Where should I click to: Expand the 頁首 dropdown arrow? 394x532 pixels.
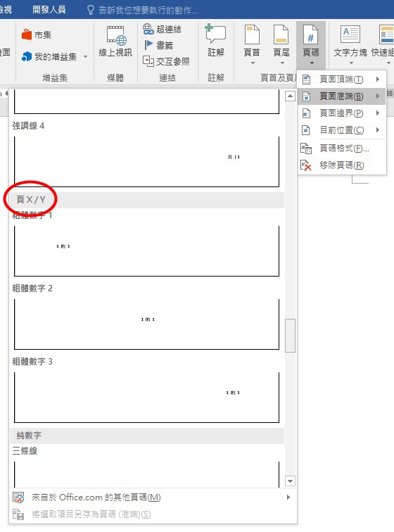(x=252, y=63)
